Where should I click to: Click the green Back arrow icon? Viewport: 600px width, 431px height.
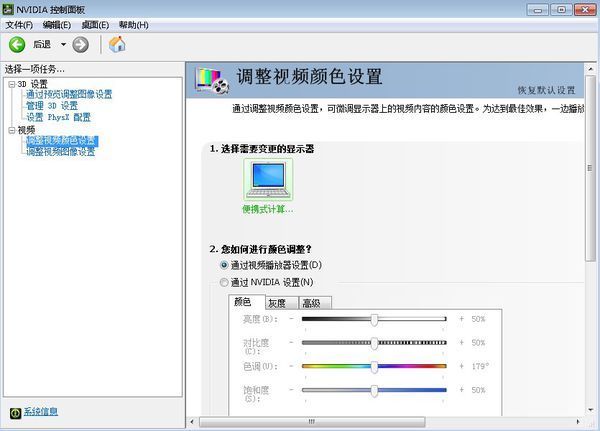point(17,45)
